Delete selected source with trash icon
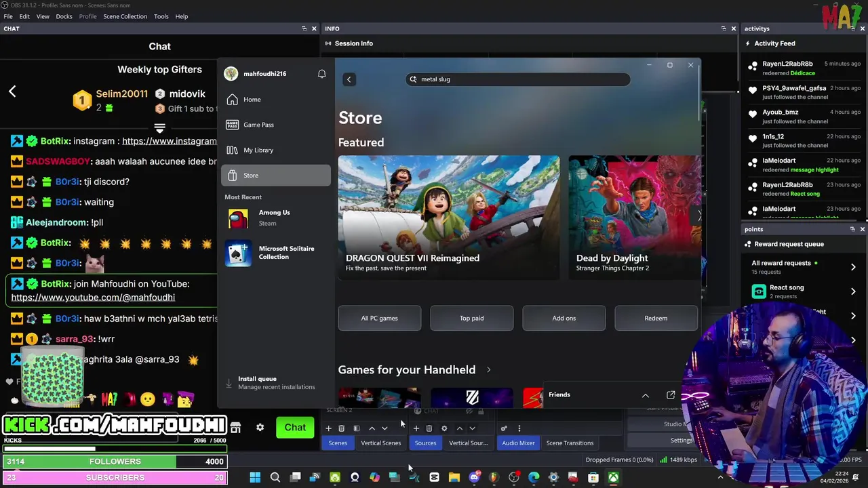Viewport: 868px width, 488px height. [x=429, y=428]
